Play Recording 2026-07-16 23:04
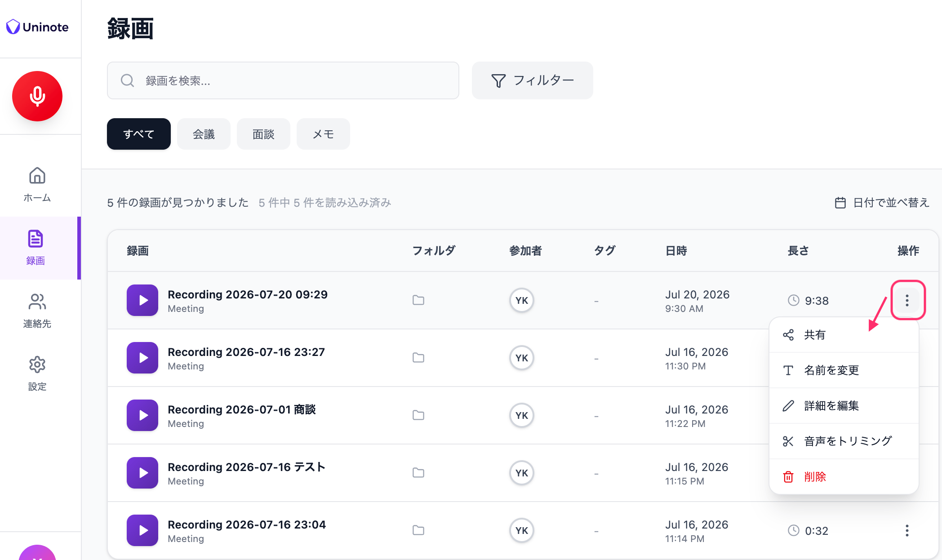Viewport: 942px width, 560px height. (x=142, y=530)
